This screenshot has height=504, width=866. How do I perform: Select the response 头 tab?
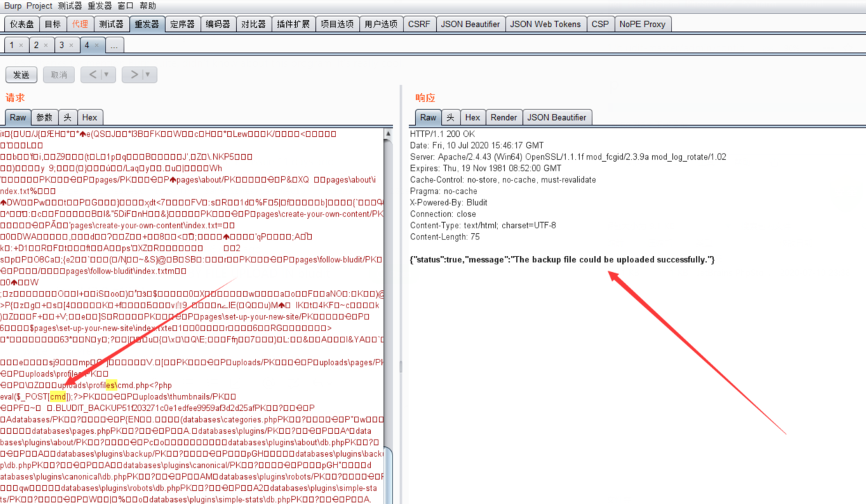451,117
